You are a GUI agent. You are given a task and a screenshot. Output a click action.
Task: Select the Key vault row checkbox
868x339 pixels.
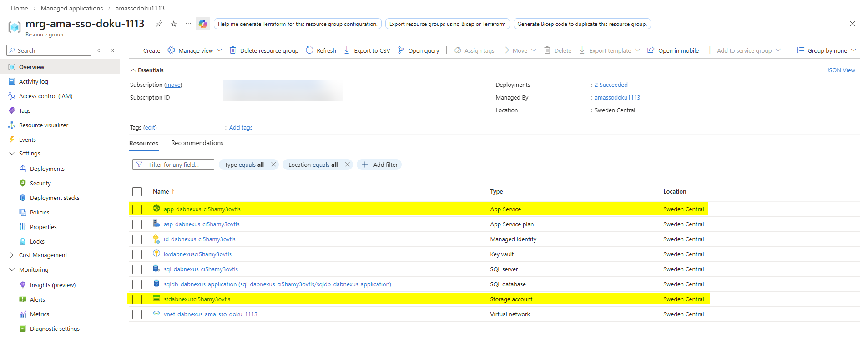pos(137,254)
